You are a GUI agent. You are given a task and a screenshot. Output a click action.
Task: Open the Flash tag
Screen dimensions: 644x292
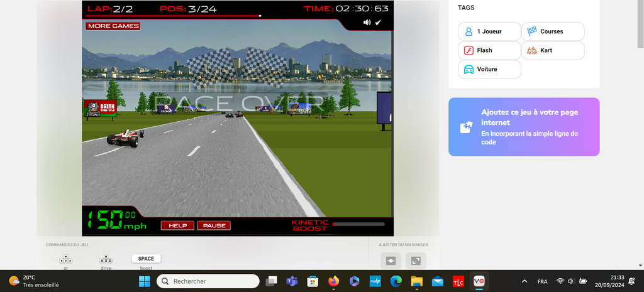489,50
